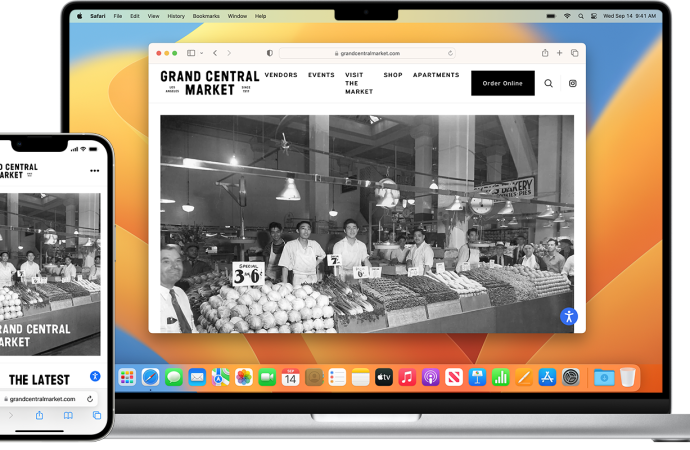Open Apple TV from the Dock
The image size is (690, 450).
point(384,377)
